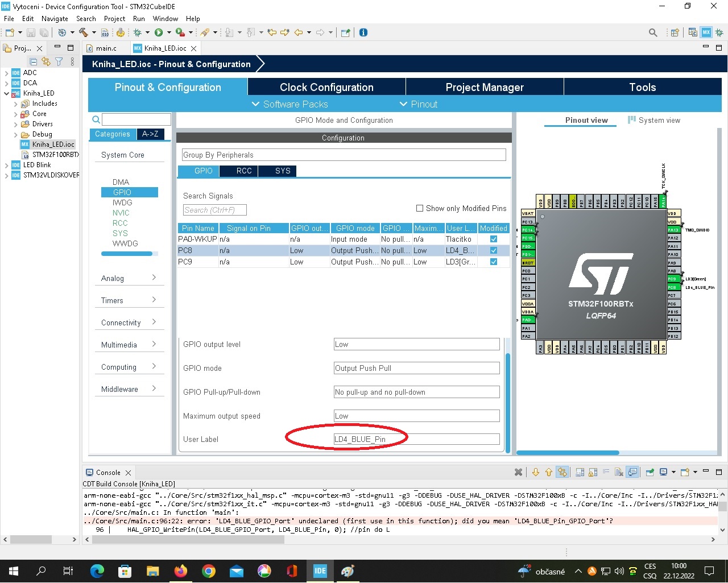Image resolution: width=728 pixels, height=583 pixels.
Task: Click Collapse All in Project Explorer
Action: [34, 61]
